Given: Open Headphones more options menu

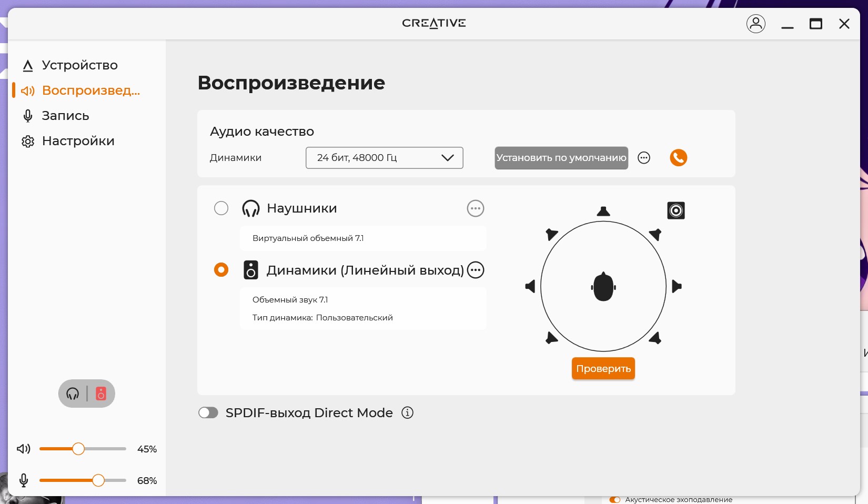Looking at the screenshot, I should (476, 208).
